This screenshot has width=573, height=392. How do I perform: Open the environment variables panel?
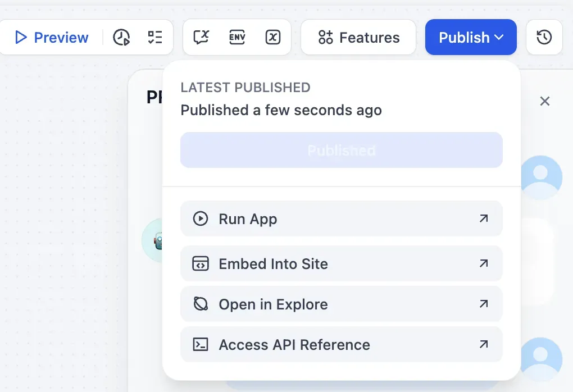coord(237,37)
